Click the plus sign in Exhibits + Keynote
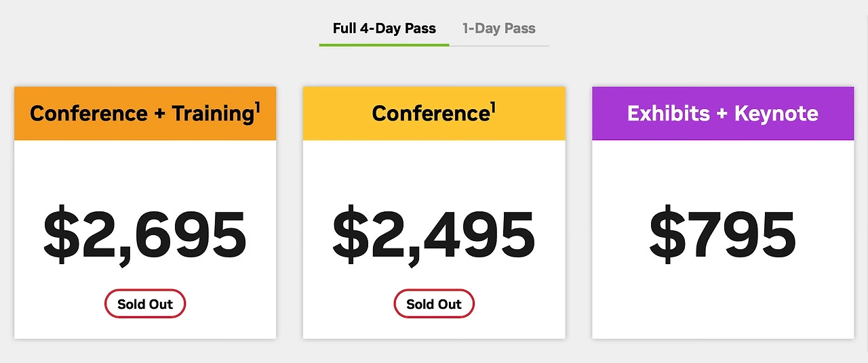This screenshot has width=868, height=363. tap(720, 114)
